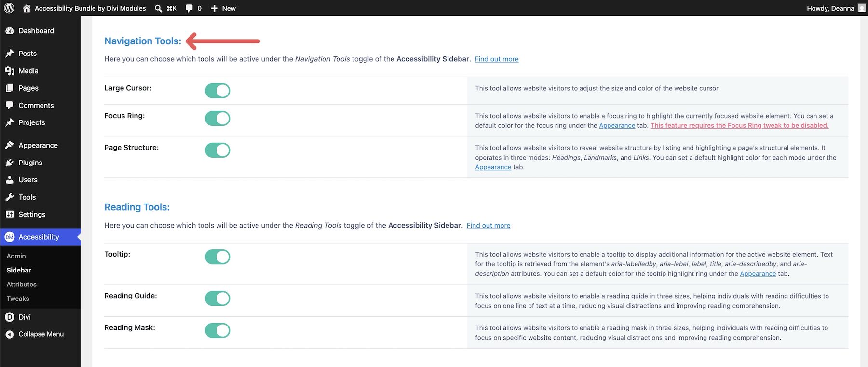
Task: Open the Tweaks submenu item
Action: (18, 299)
